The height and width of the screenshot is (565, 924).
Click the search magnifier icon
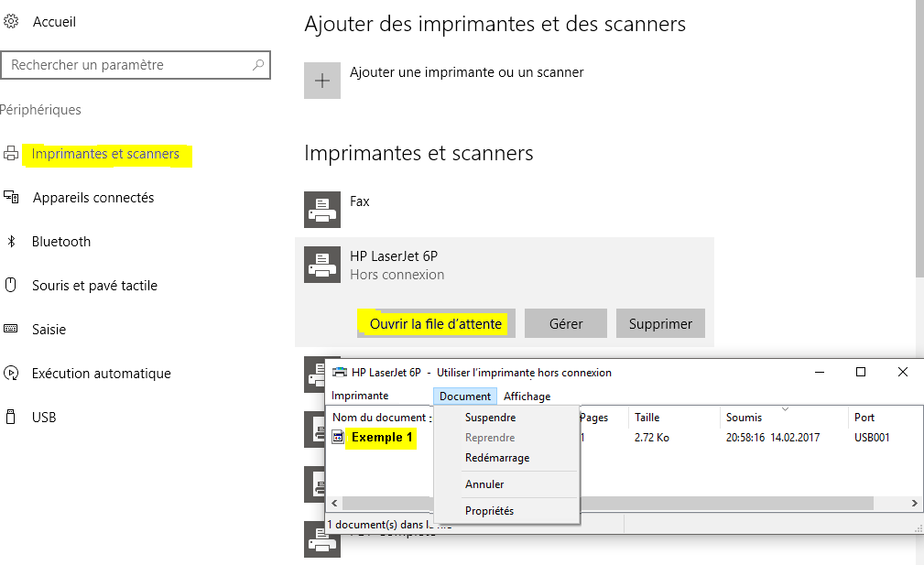(258, 65)
